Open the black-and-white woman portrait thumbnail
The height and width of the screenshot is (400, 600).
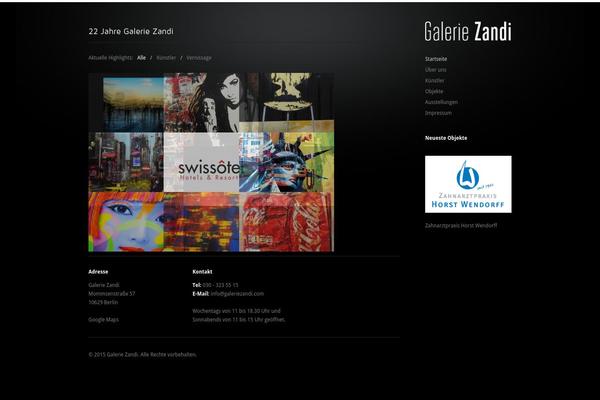click(202, 103)
